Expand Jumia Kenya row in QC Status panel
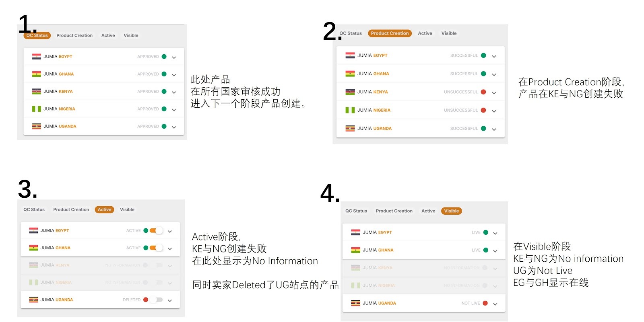 (x=174, y=92)
